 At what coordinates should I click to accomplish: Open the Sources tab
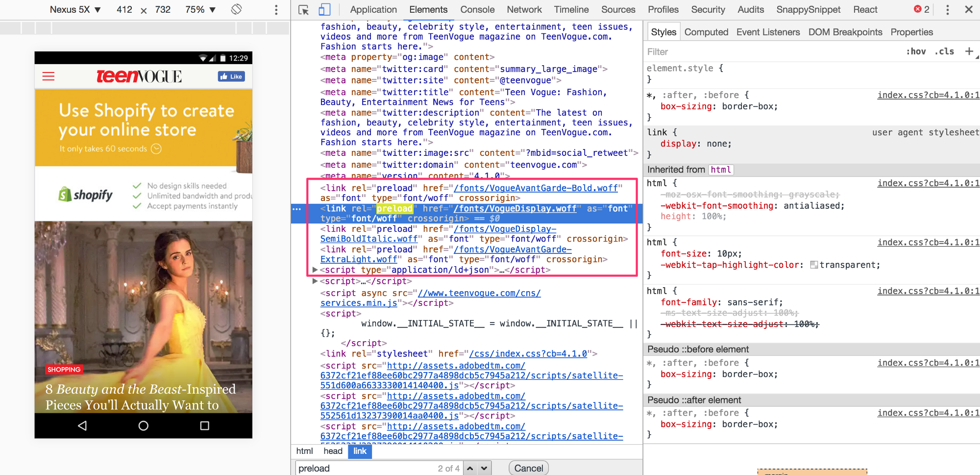[x=618, y=10]
